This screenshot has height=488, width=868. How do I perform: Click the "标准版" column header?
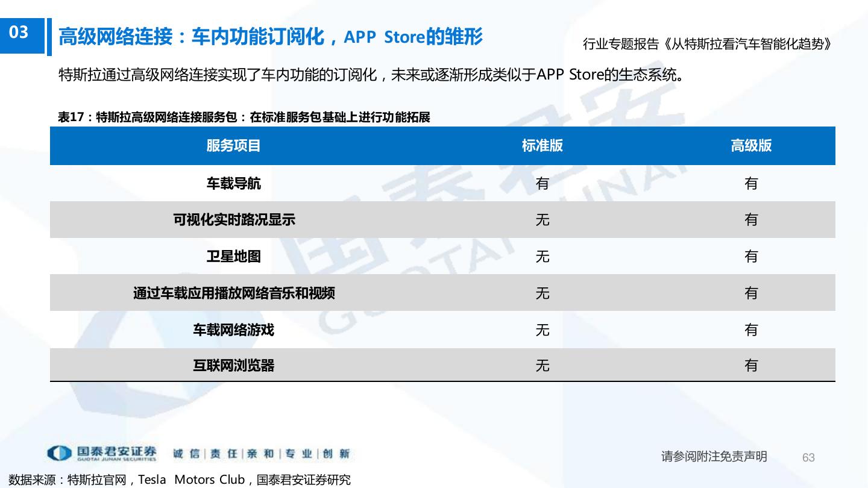point(542,146)
